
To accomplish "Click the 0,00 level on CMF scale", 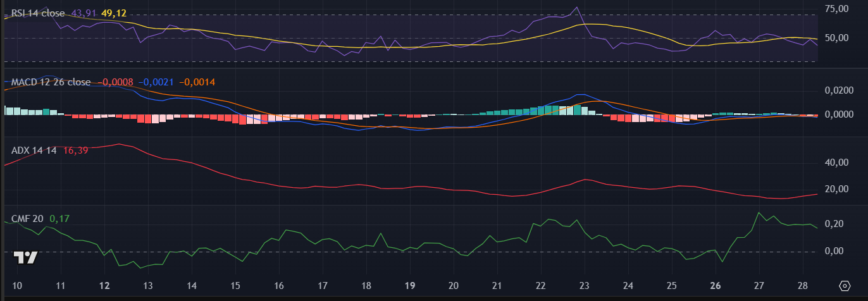I will click(x=835, y=251).
